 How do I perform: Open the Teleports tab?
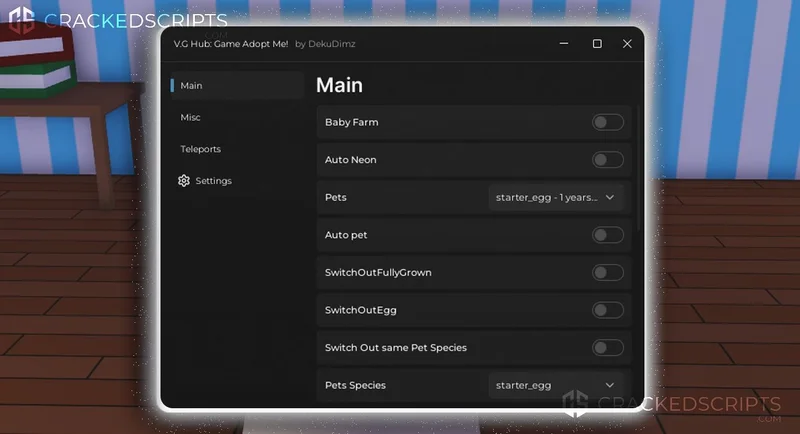pos(200,149)
